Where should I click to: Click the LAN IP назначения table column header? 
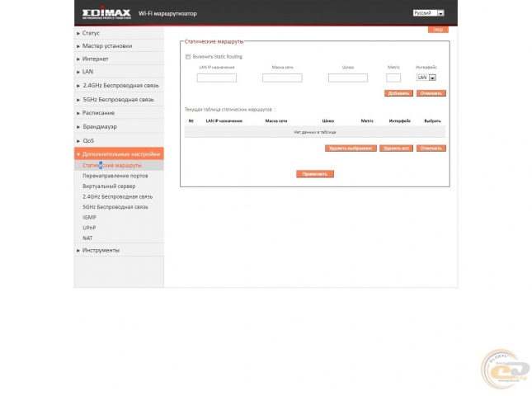(224, 121)
